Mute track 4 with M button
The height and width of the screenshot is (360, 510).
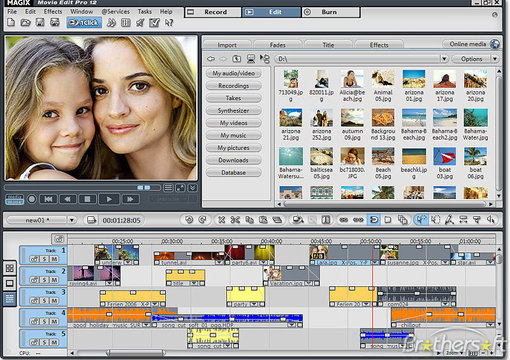click(x=54, y=322)
